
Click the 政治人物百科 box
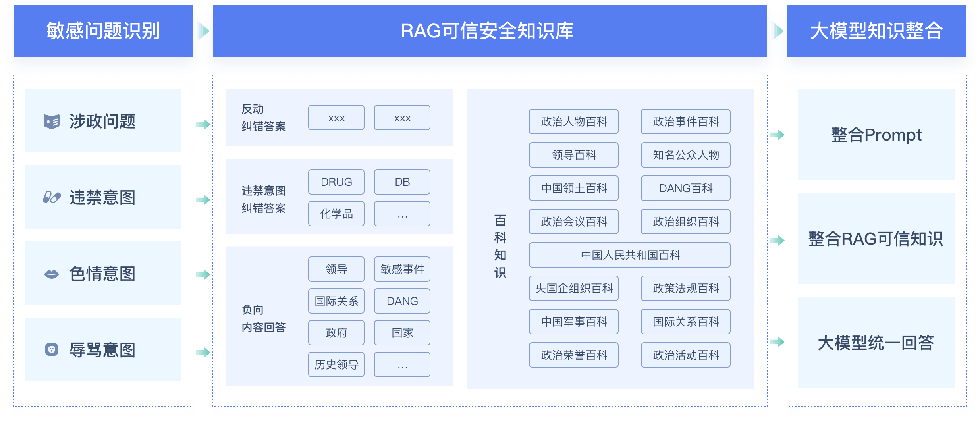click(x=573, y=121)
